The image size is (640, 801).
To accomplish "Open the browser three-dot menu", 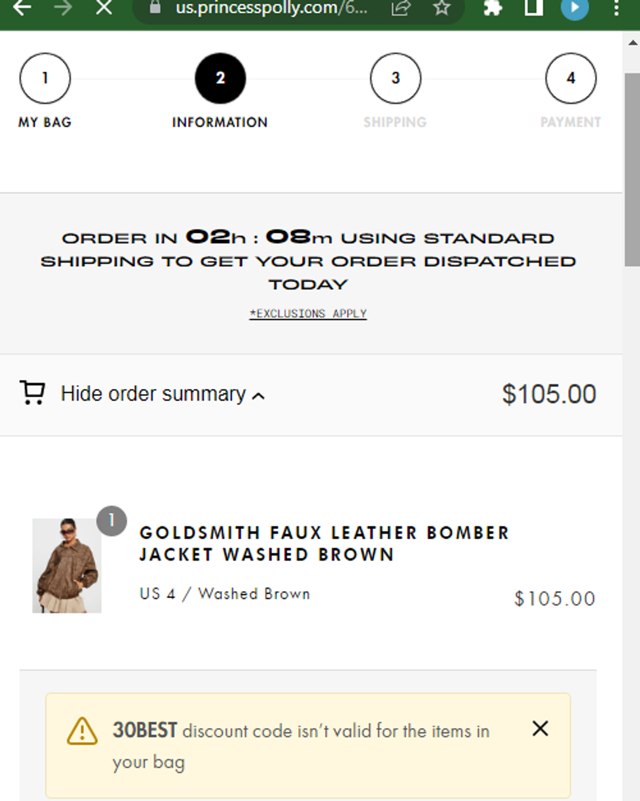I will tap(616, 8).
